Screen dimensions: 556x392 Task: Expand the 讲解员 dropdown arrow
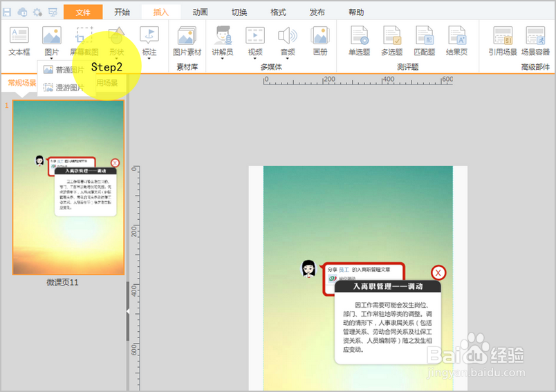pyautogui.click(x=223, y=59)
